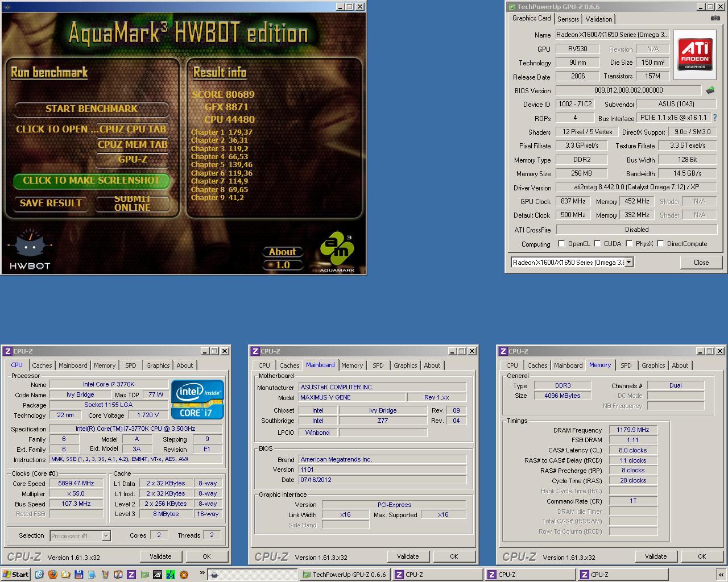Click the Core Speed 5899.47 MHz field

(x=76, y=483)
